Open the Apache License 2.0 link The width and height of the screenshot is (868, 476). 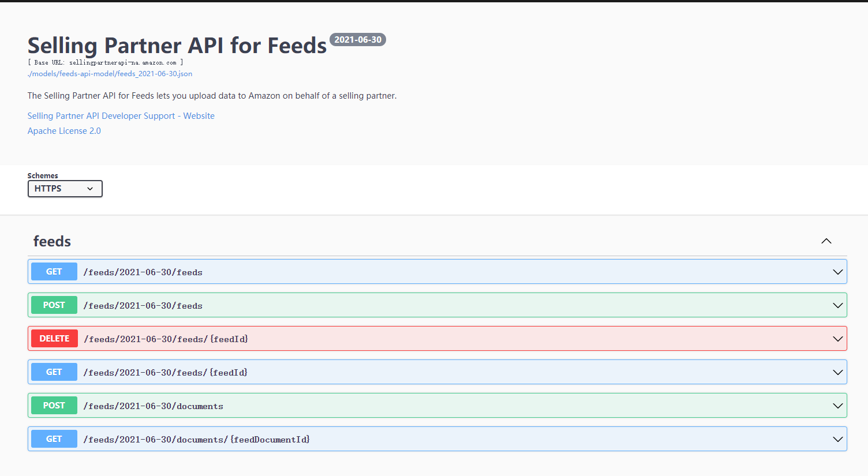(x=63, y=130)
